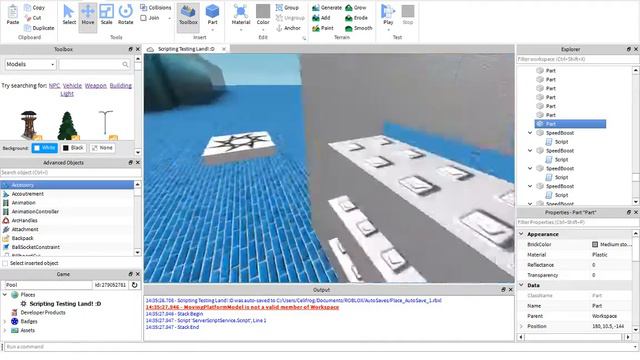Screen dimensions: 640x360
Task: Select the street lamp model thumbnail
Action: point(106,125)
